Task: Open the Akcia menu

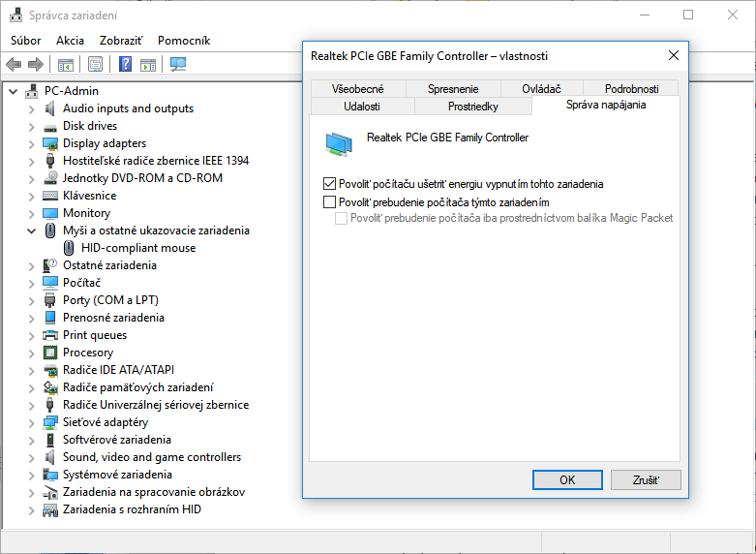Action: (70, 41)
